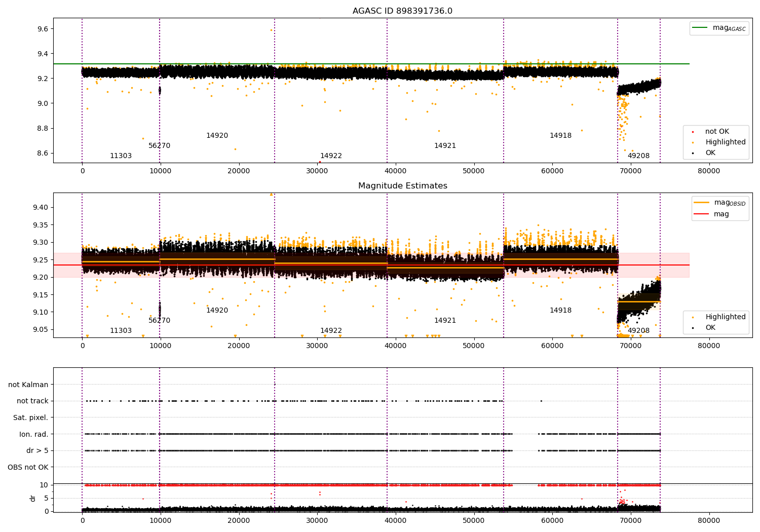This screenshot has width=760, height=532.
Task: Click the 20000 x-tick under the bottom plot
Action: click(239, 521)
